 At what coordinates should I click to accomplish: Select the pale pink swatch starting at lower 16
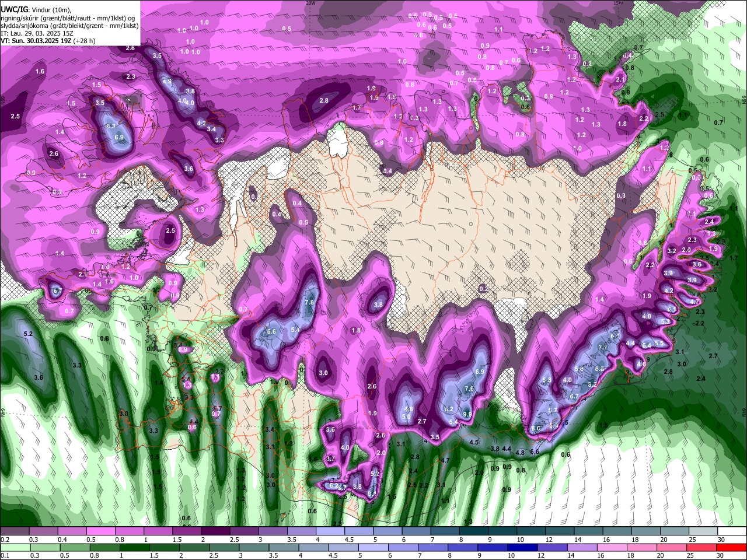point(612,547)
